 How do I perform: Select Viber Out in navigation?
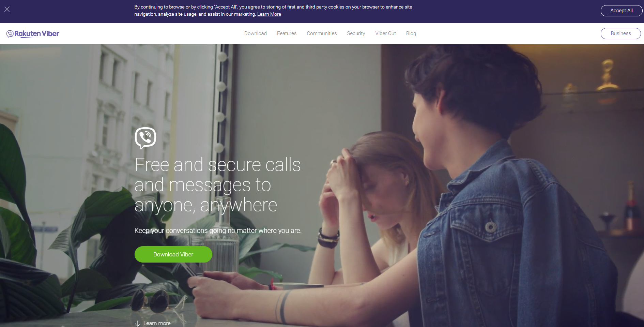(x=385, y=33)
